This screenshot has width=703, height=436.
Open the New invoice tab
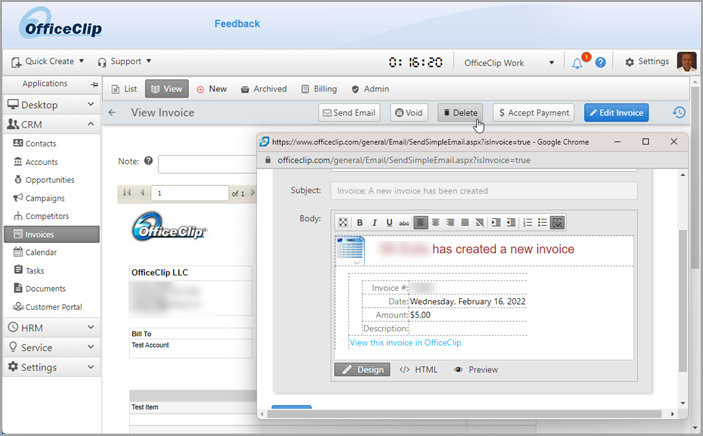[212, 89]
